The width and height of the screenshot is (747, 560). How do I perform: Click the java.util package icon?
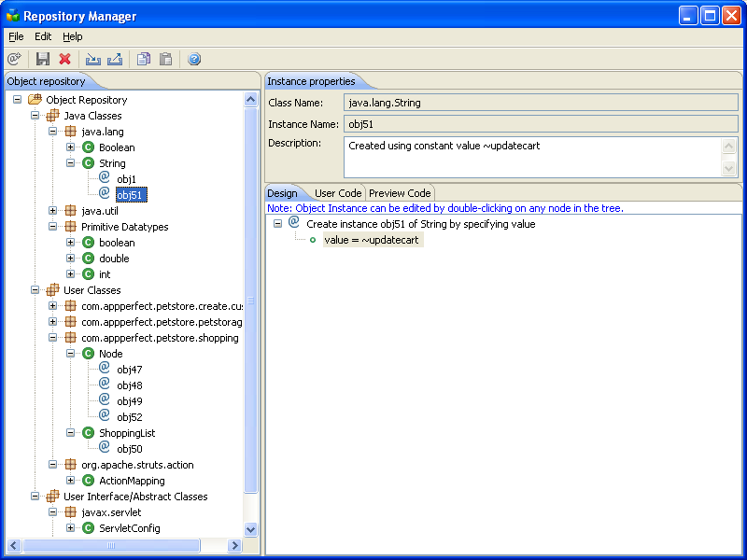pos(71,211)
